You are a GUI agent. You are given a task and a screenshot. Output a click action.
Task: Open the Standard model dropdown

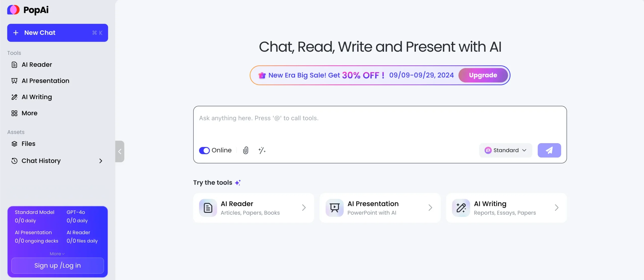pos(506,150)
